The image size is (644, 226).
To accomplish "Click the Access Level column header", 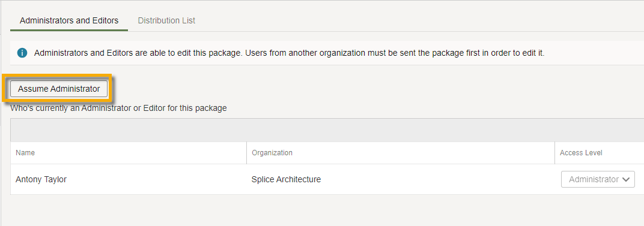I will click(581, 153).
